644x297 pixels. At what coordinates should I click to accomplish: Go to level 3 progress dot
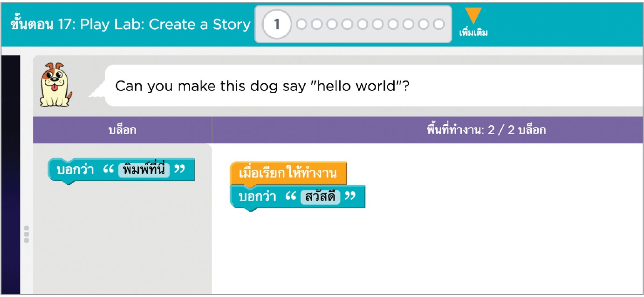pyautogui.click(x=317, y=24)
